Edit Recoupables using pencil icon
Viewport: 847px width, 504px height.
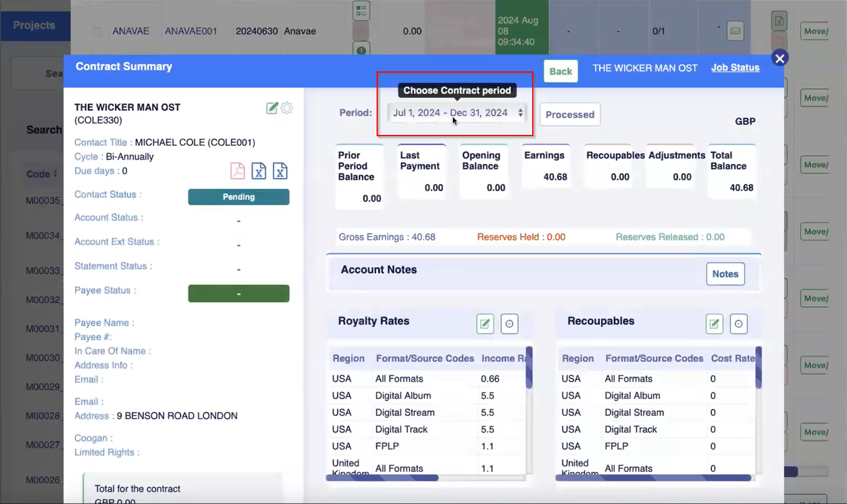pyautogui.click(x=714, y=324)
